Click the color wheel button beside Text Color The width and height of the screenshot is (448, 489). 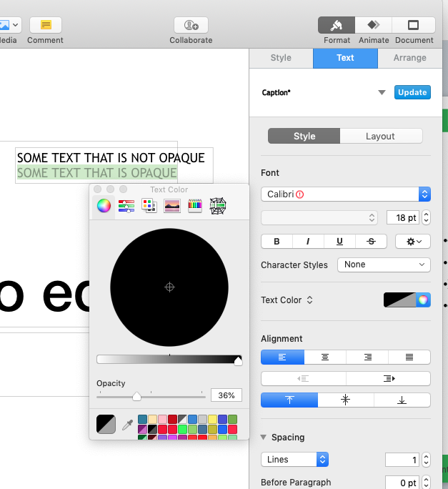423,300
